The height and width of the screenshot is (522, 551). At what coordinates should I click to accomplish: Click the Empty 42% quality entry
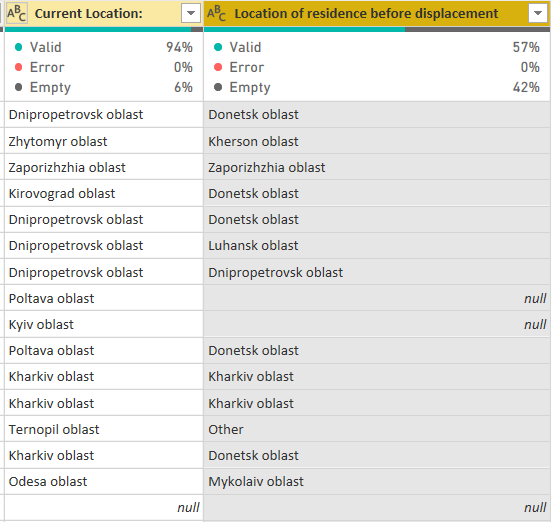pyautogui.click(x=377, y=87)
